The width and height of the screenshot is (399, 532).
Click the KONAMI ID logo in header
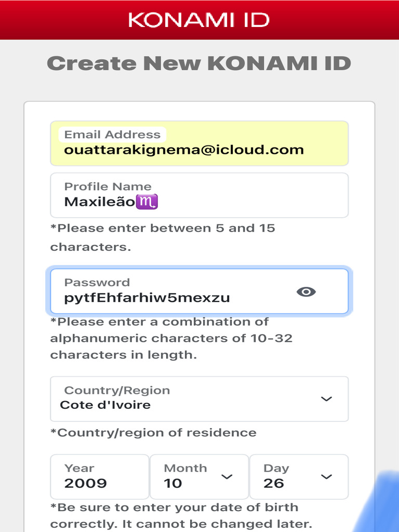click(199, 20)
